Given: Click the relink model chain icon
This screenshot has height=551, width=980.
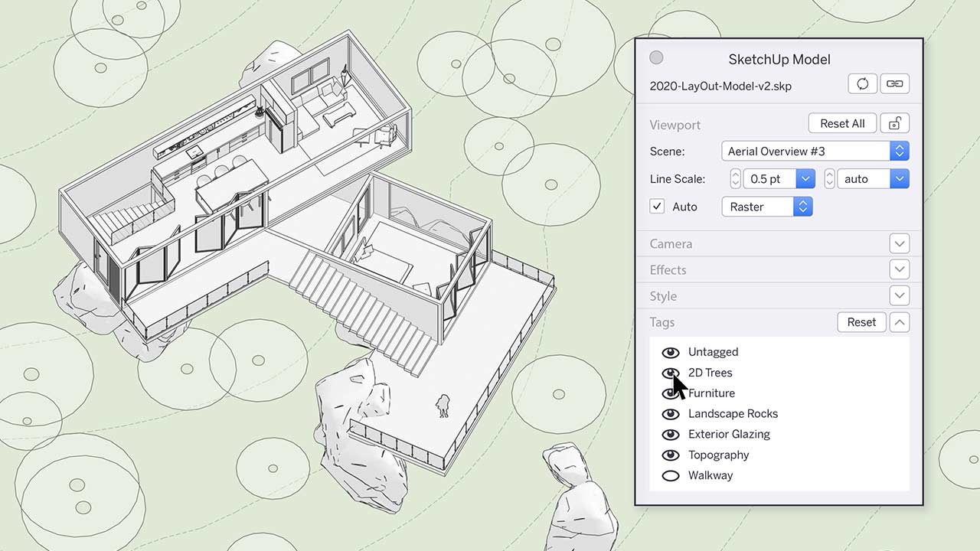Looking at the screenshot, I should click(x=894, y=84).
